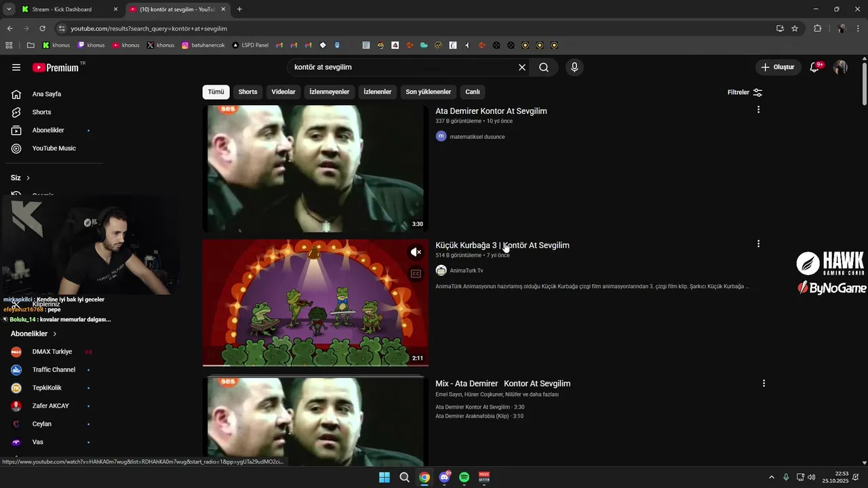Select the Son yüklenenler filter chip
Screen dimensions: 868x488
tap(428, 92)
